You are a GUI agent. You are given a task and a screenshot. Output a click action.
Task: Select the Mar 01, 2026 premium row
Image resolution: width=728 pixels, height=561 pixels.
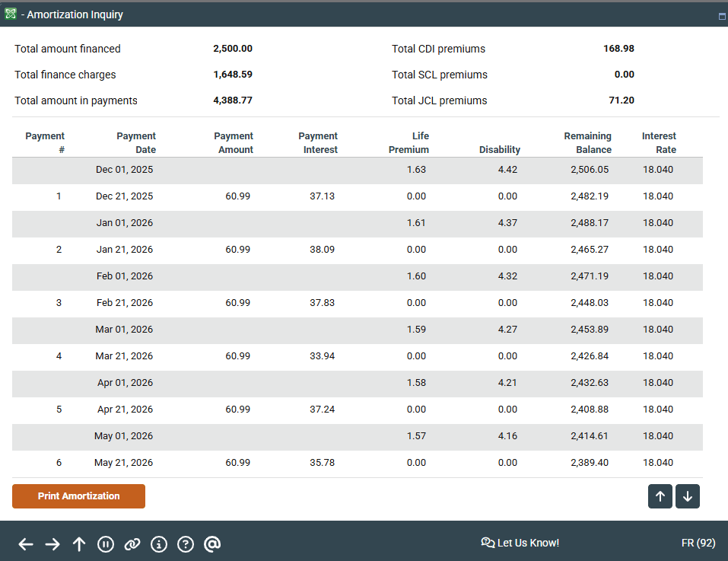click(x=357, y=330)
